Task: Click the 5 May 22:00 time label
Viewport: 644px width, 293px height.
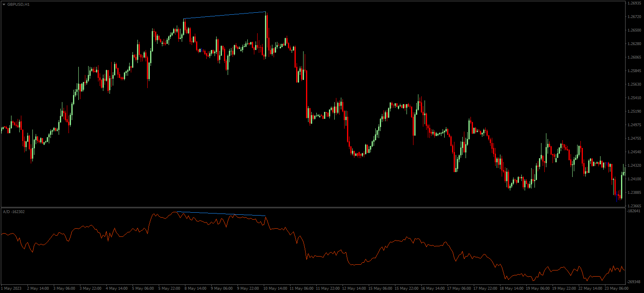Action: pos(169,288)
